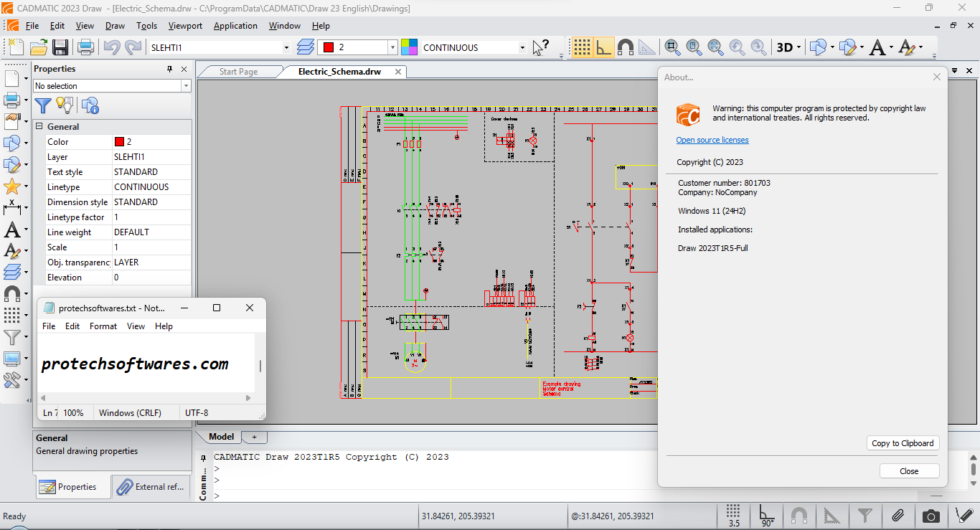Viewport: 980px width, 530px height.
Task: Undo the last action
Action: click(x=111, y=47)
